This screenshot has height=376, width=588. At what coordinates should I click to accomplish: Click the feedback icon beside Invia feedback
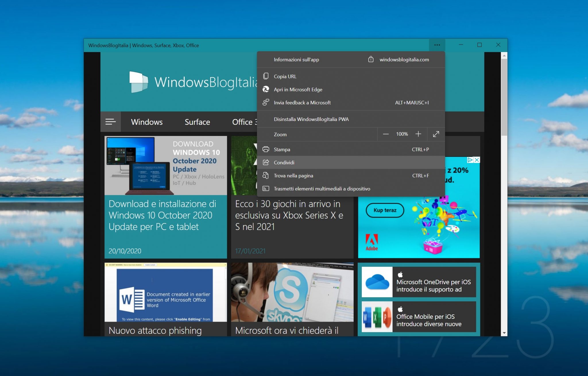click(266, 102)
